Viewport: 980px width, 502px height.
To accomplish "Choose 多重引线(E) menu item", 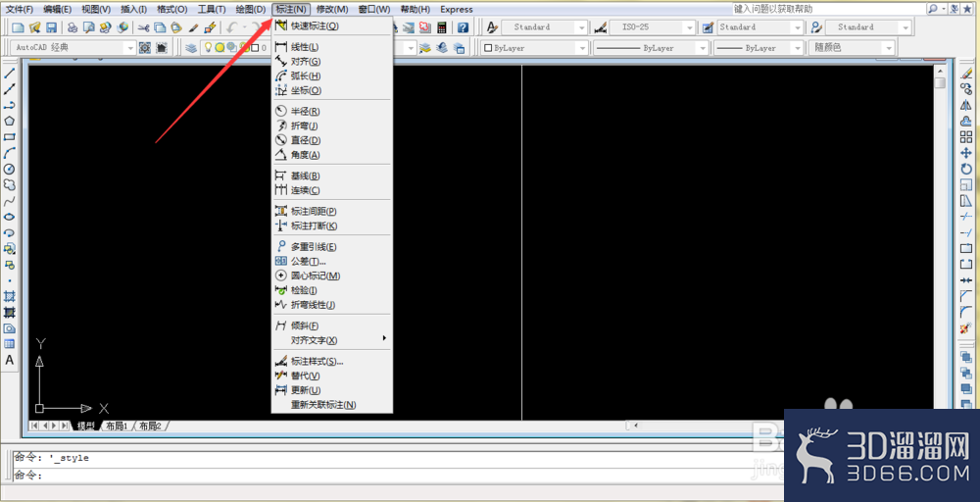I will tap(332, 247).
